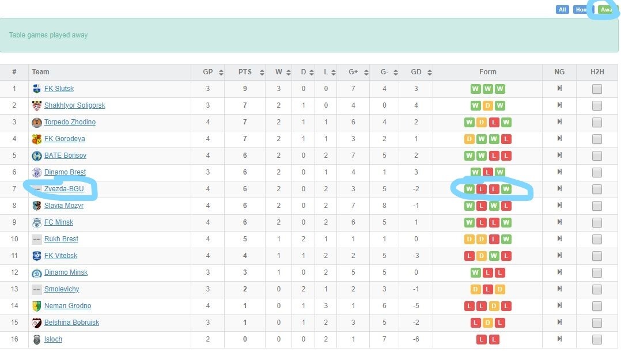The image size is (621, 364).
Task: Click FK Vitebsk's orange D form badge
Action: 480,256
